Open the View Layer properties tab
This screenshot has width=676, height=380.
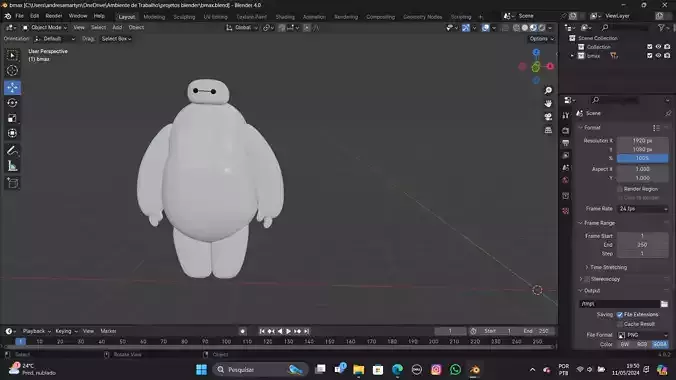566,155
